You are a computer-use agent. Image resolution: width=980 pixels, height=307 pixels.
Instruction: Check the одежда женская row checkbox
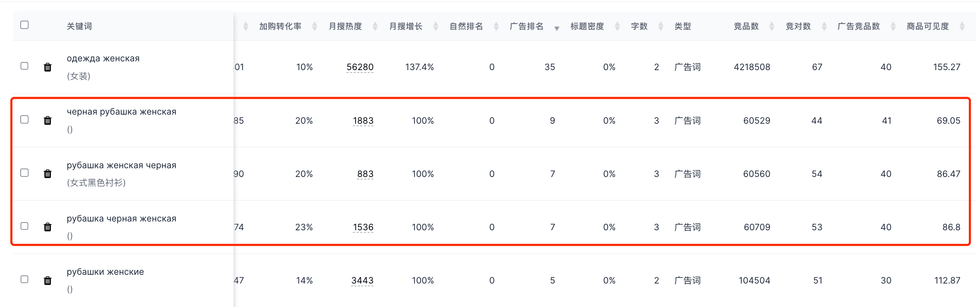click(x=24, y=66)
